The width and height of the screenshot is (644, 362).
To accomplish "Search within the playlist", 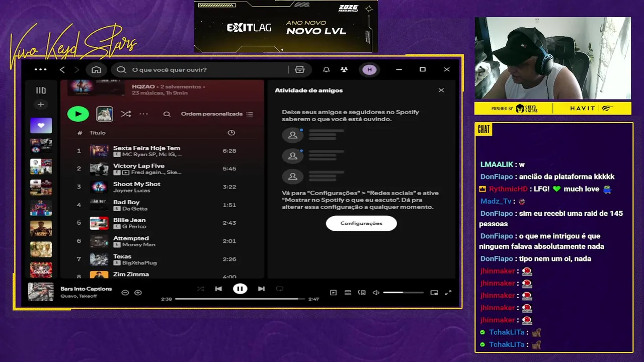I will (x=167, y=114).
